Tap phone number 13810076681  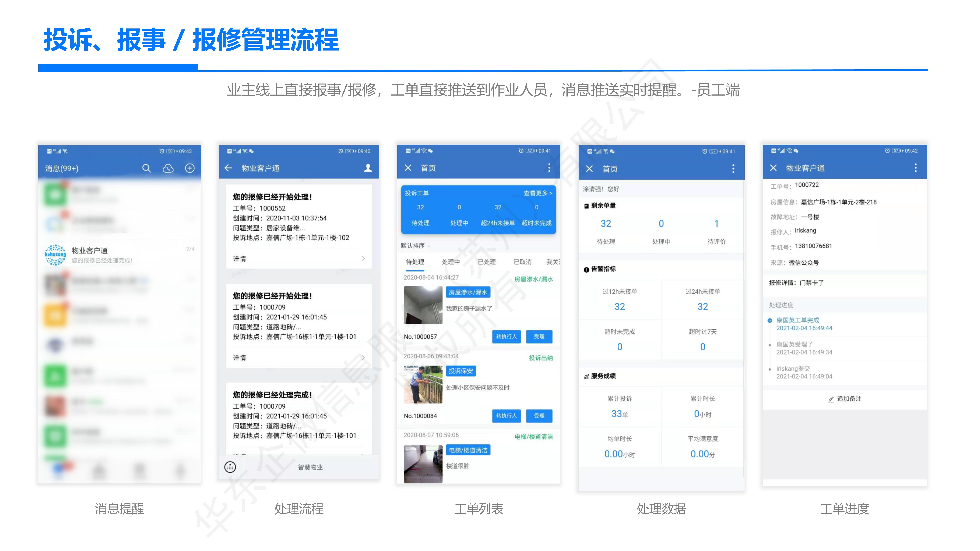pyautogui.click(x=813, y=246)
